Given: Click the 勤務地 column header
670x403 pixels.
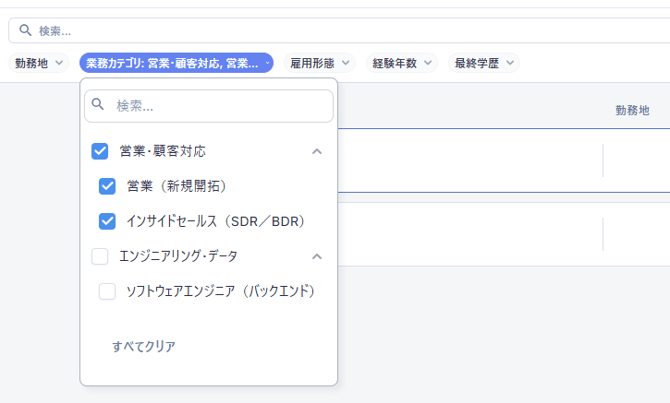Looking at the screenshot, I should pos(632,110).
